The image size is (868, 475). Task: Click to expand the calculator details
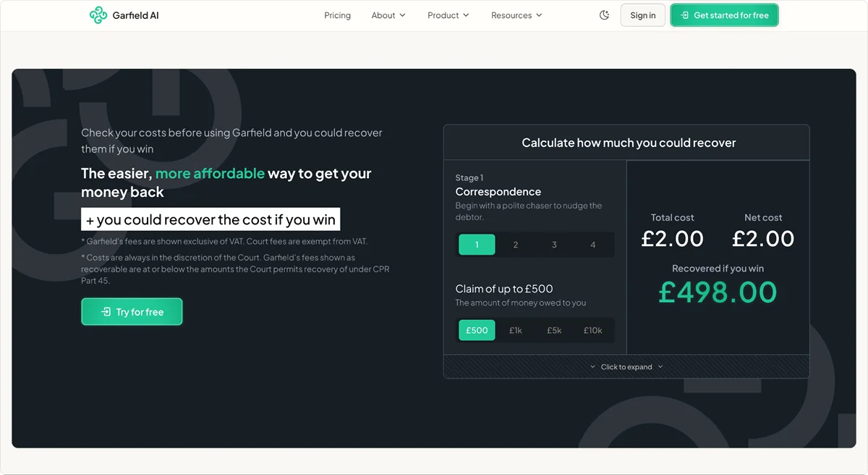[626, 367]
